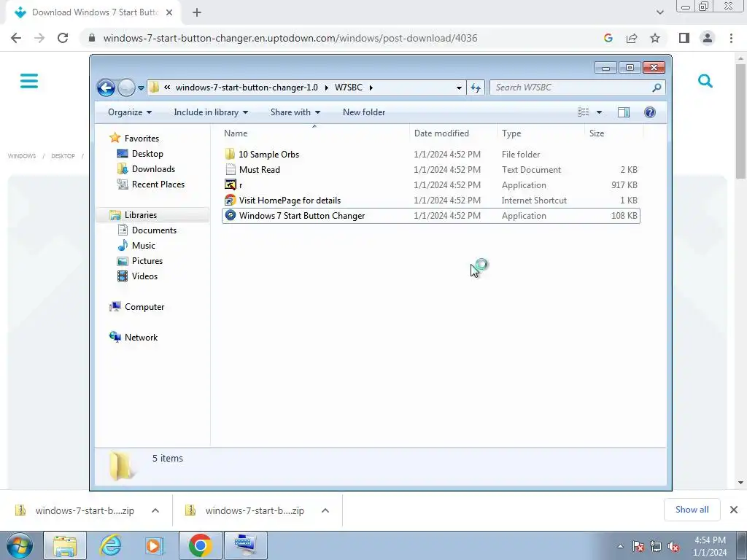The image size is (747, 560).
Task: Refresh the W7SBC folder view
Action: click(x=476, y=87)
